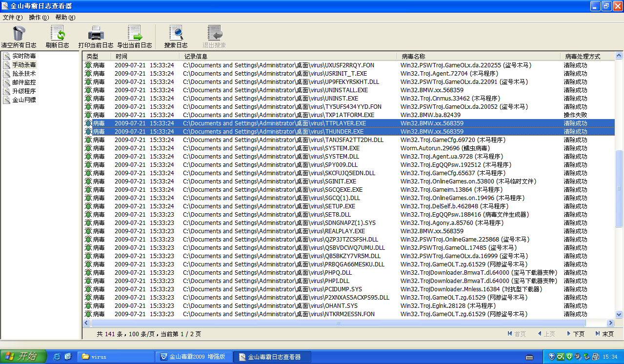Select Worm.Autorun.29696 virus name cell
Screen dimensions: 624x364
[445, 148]
